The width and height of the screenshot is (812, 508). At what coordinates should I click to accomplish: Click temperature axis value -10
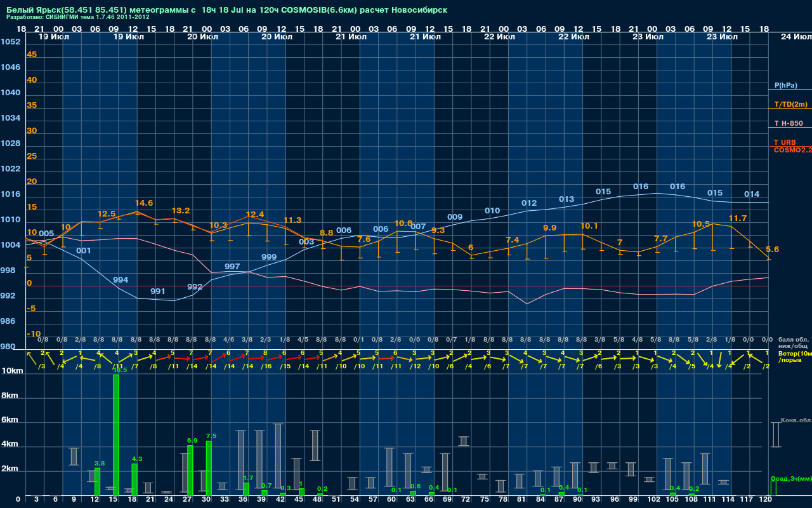(34, 334)
